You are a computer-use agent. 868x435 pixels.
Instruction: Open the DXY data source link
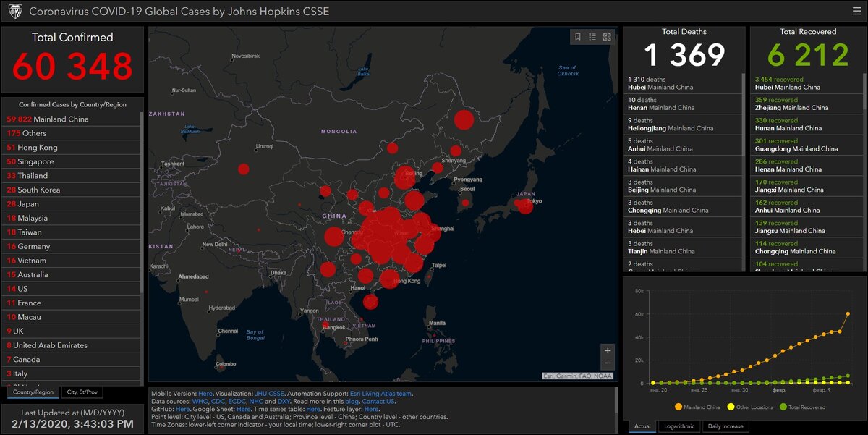click(x=283, y=401)
